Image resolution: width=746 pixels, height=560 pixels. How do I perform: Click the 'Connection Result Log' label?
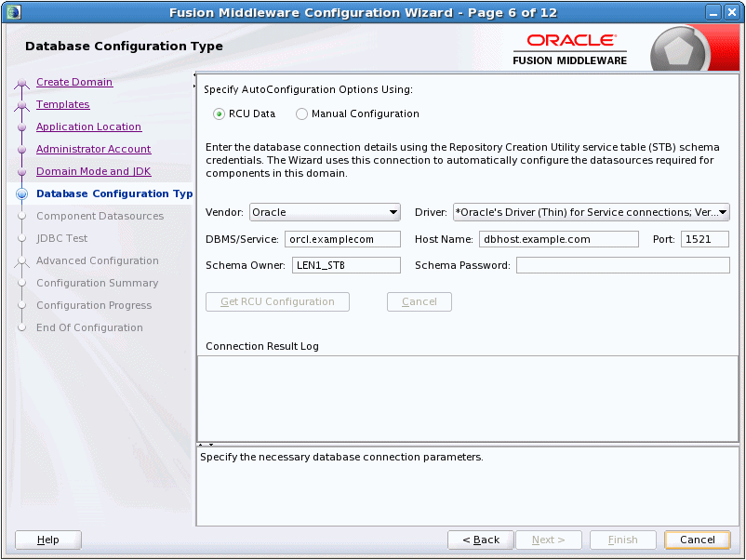pos(262,346)
